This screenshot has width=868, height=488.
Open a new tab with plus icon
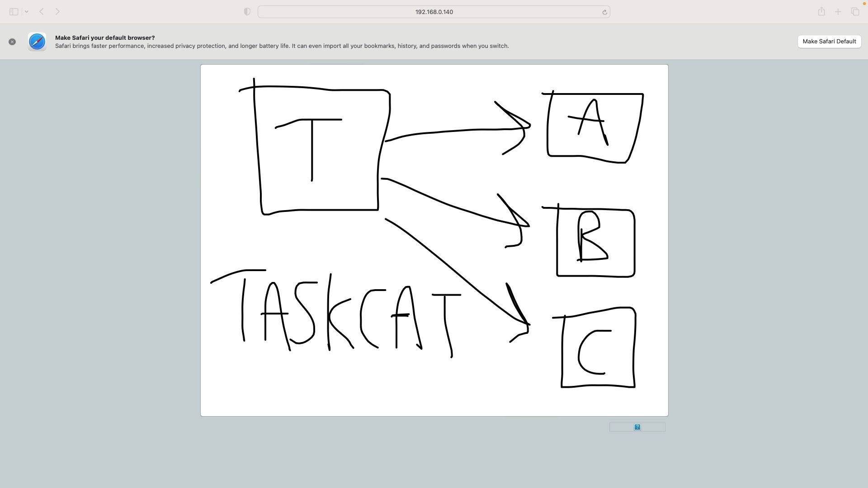[838, 12]
